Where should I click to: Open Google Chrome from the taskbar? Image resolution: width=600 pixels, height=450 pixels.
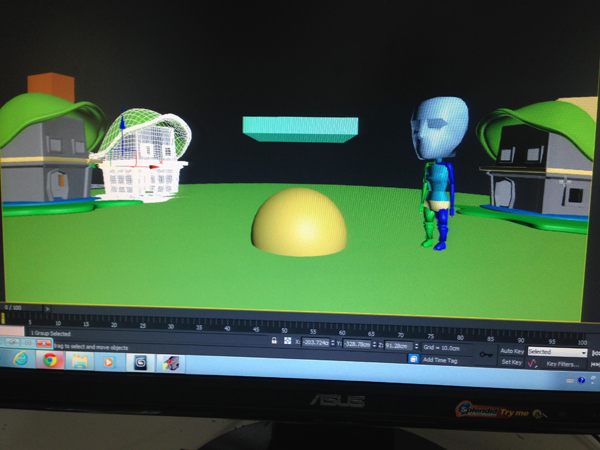click(50, 360)
